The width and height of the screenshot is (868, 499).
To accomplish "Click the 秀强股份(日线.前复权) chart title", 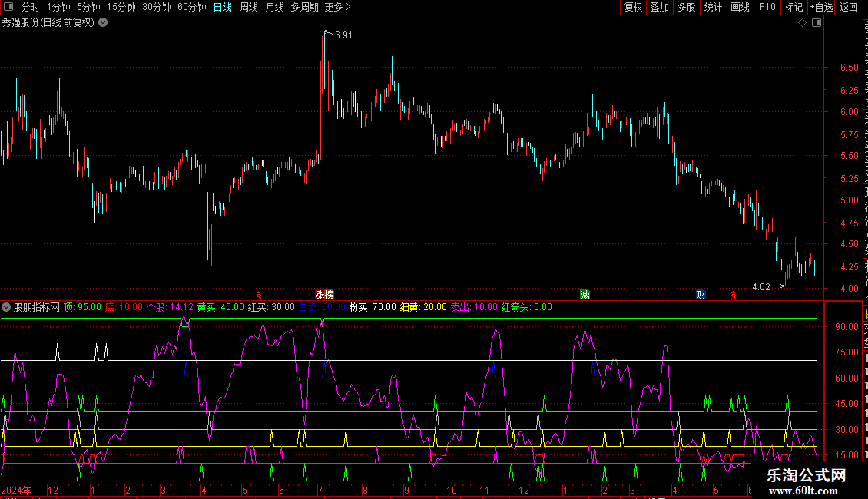I will (x=48, y=23).
